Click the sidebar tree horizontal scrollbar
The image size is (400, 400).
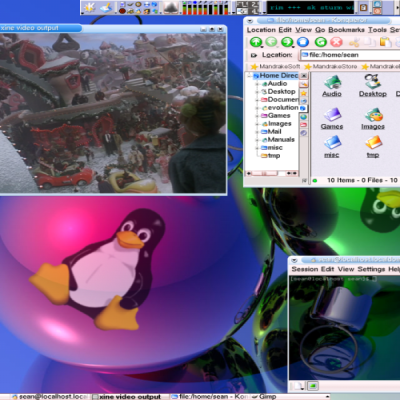click(x=272, y=173)
